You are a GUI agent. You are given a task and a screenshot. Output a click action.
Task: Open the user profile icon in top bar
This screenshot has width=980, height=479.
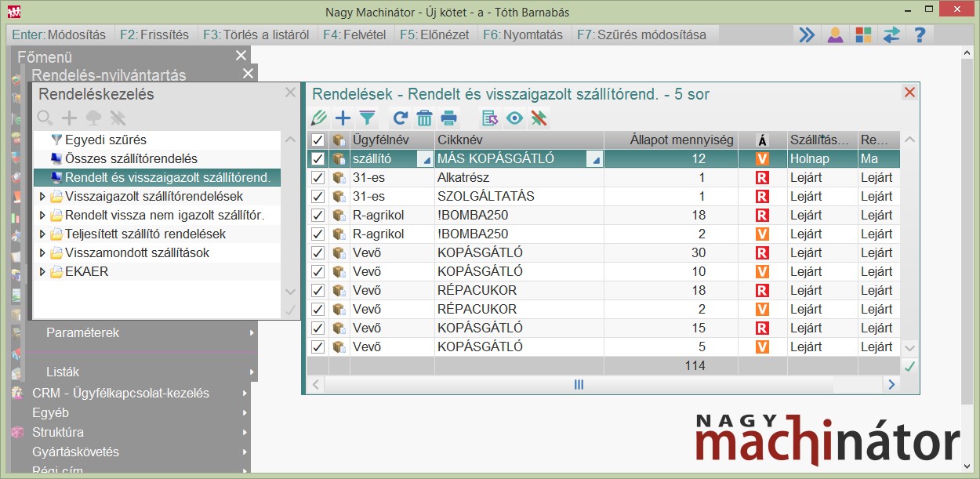836,34
